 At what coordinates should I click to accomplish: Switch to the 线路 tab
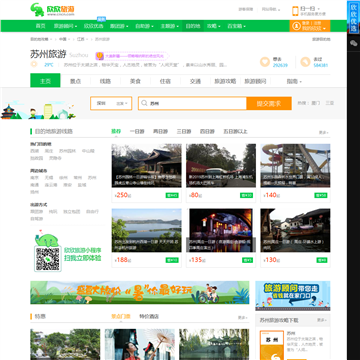(x=105, y=81)
